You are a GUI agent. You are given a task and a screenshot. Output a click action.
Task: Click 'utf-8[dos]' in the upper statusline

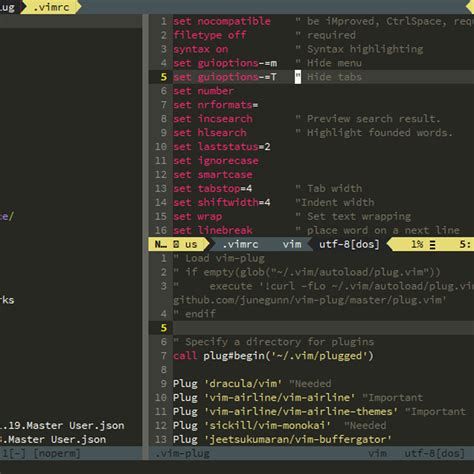coord(349,244)
